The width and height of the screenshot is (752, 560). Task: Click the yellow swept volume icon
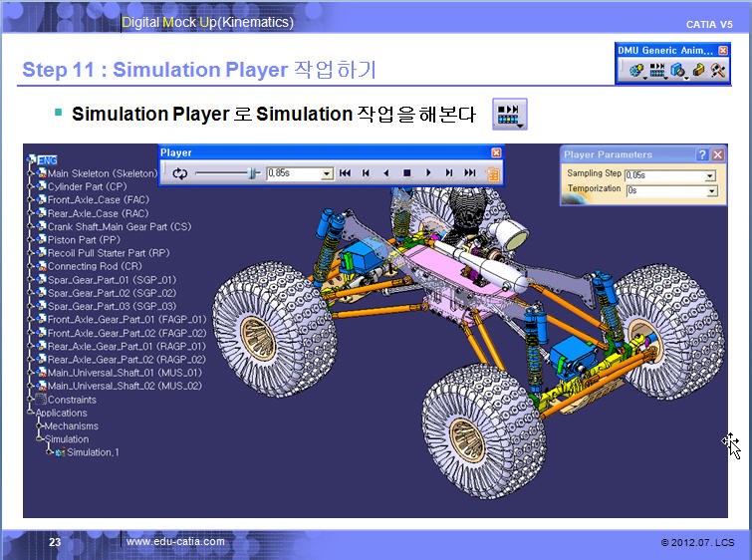[699, 71]
